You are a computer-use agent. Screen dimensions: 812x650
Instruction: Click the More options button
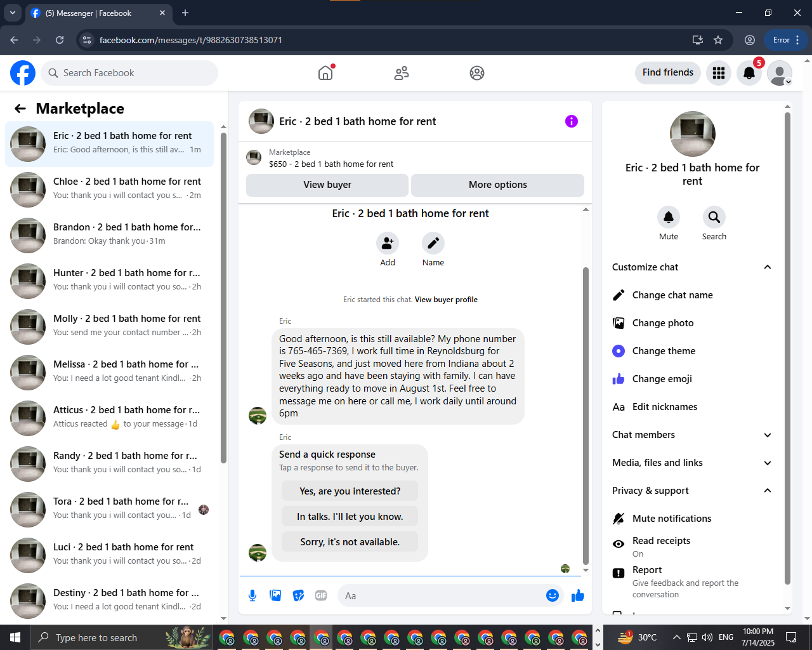click(x=498, y=185)
